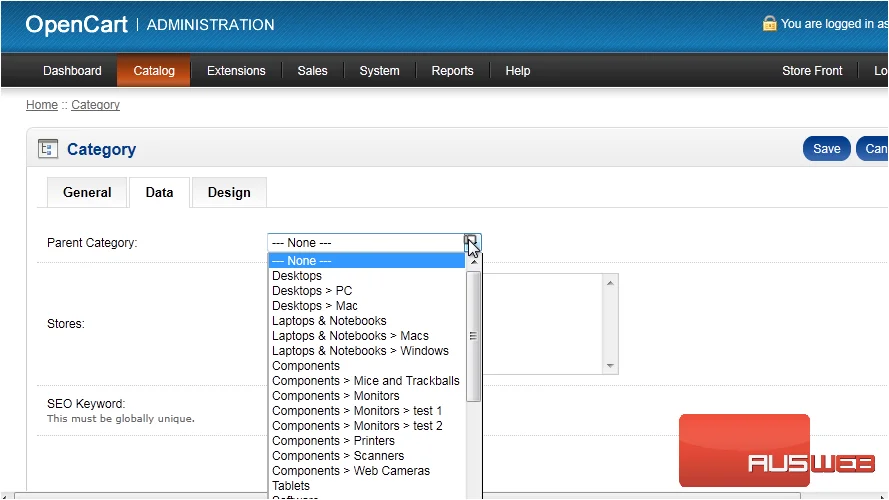This screenshot has width=889, height=500.
Task: Click the padlock icon in the header
Action: click(769, 23)
